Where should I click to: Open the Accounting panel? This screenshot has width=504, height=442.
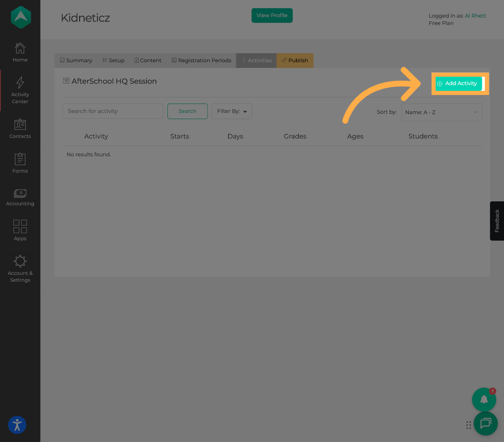[x=20, y=197]
